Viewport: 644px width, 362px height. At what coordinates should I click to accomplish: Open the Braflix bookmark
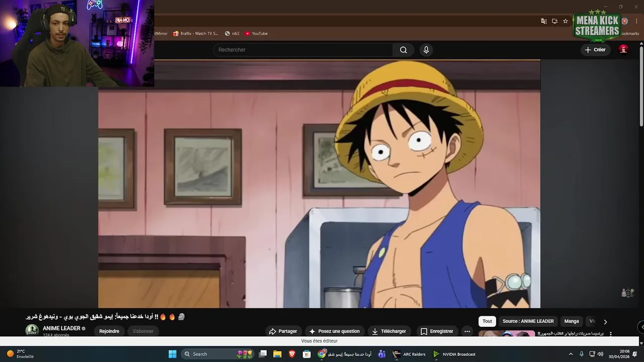coord(196,33)
